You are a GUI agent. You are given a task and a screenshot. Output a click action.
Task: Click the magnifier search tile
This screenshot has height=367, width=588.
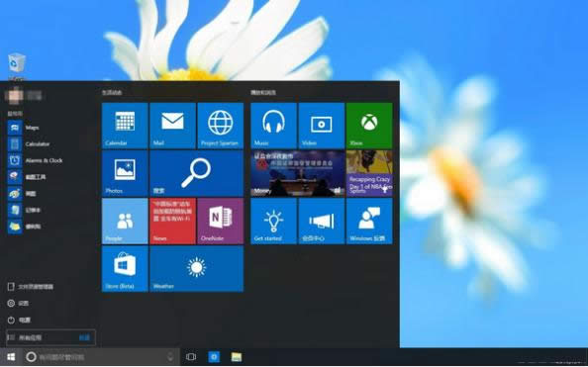(x=197, y=173)
